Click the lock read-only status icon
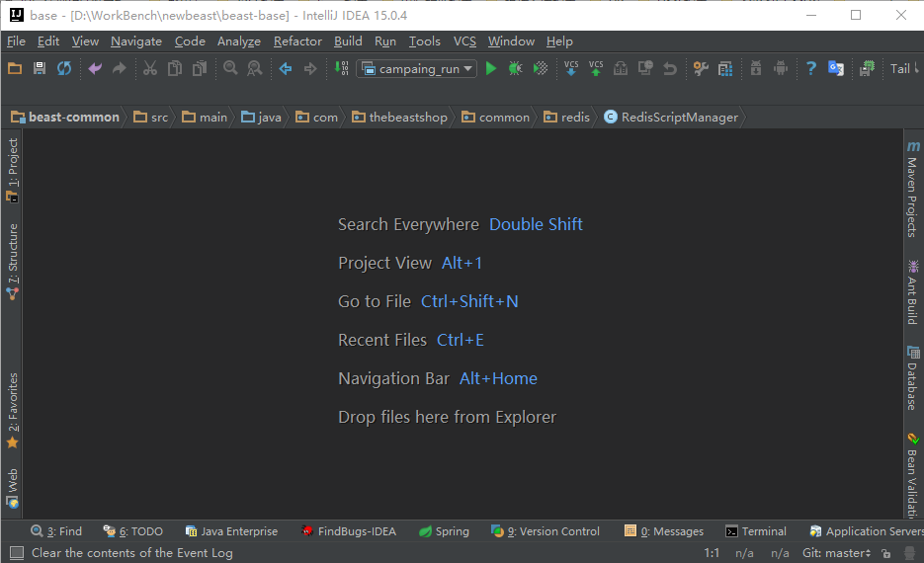Screen dimensions: 924x563 pos(885,553)
